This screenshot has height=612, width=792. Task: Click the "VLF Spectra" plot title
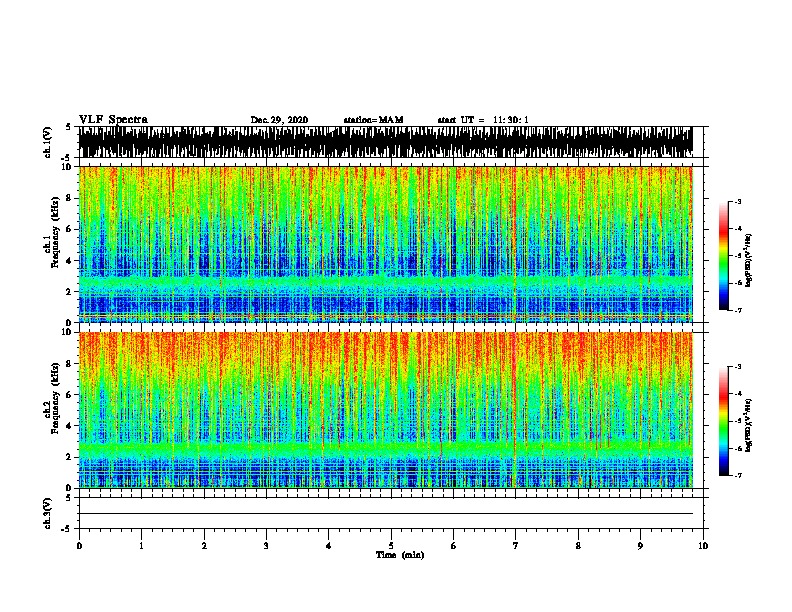(x=113, y=120)
